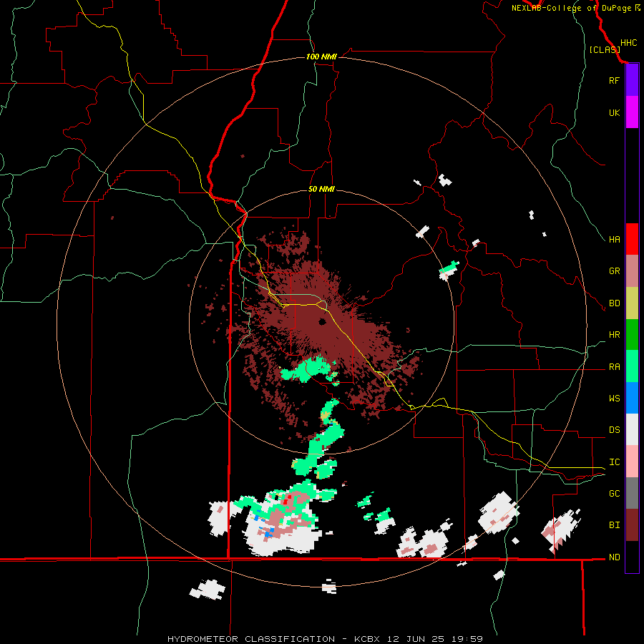Image resolution: width=644 pixels, height=644 pixels.
Task: Click the GC legend label
Action: point(614,494)
